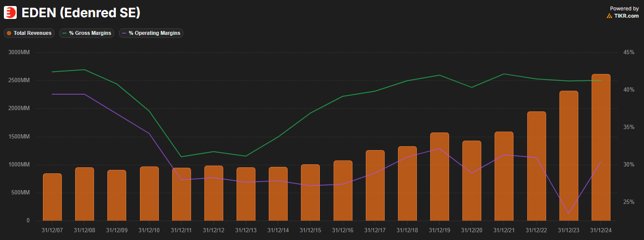Select the 31/12/08 revenue bar
644x240 pixels.
85,194
